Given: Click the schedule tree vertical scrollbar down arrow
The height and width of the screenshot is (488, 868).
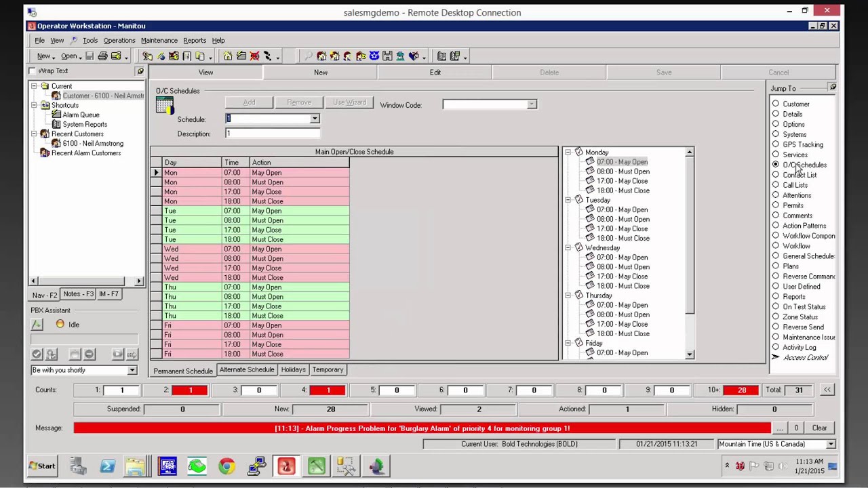Looking at the screenshot, I should [x=690, y=354].
